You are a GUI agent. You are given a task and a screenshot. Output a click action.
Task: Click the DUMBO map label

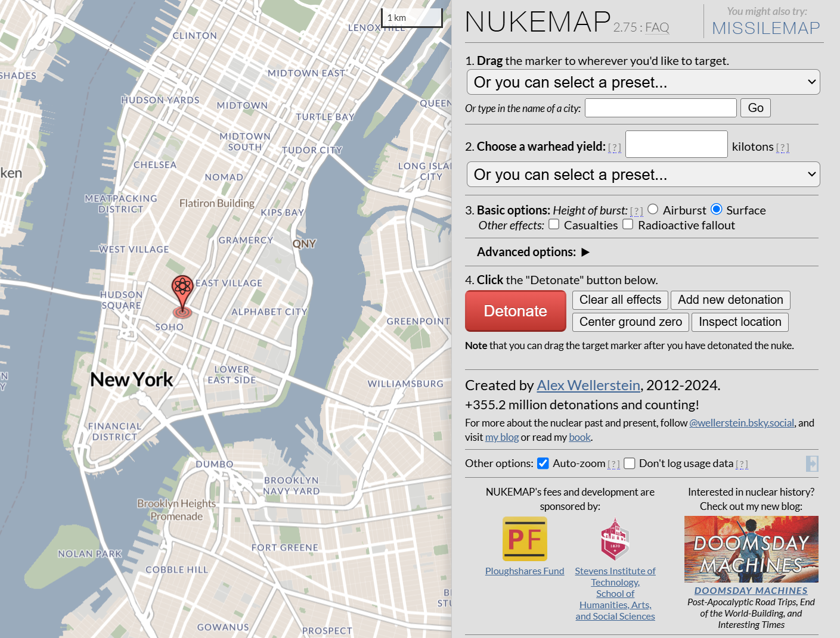pyautogui.click(x=215, y=464)
